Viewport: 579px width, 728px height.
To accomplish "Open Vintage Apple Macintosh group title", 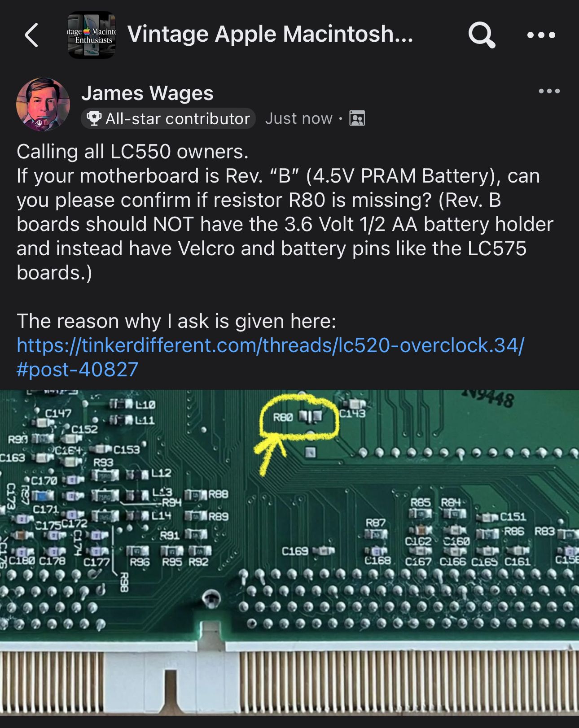I will 270,34.
